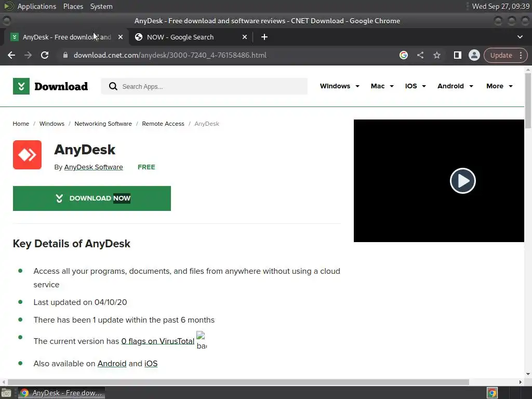The width and height of the screenshot is (532, 399).
Task: Click the CNET Download logo icon
Action: click(21, 86)
